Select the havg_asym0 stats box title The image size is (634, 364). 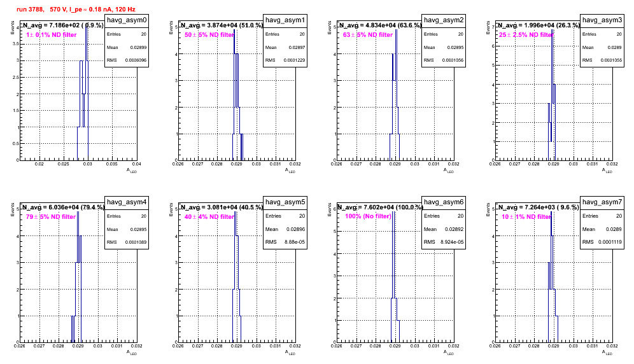[x=127, y=20]
